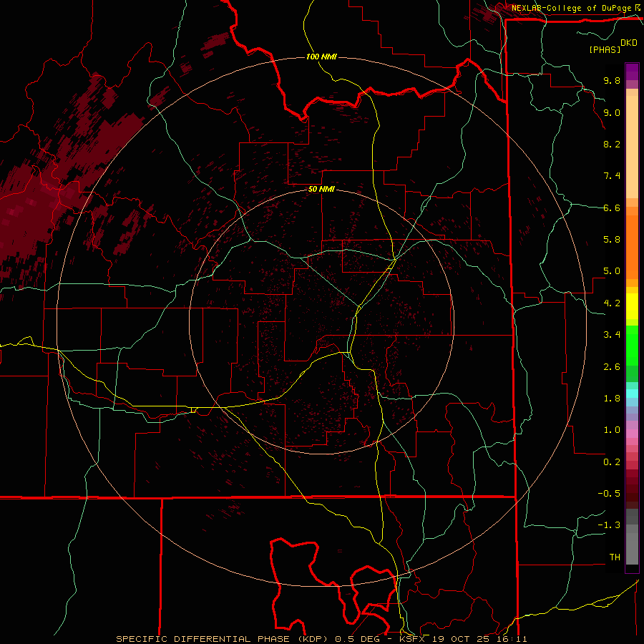Click the 19 OCT 25 16:11 timestamp
644x644 pixels.
point(479,639)
